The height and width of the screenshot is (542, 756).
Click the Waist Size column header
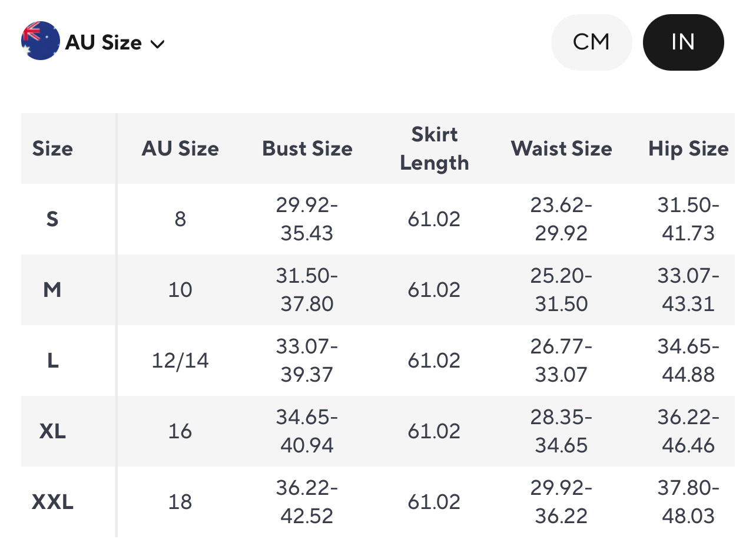click(x=561, y=148)
